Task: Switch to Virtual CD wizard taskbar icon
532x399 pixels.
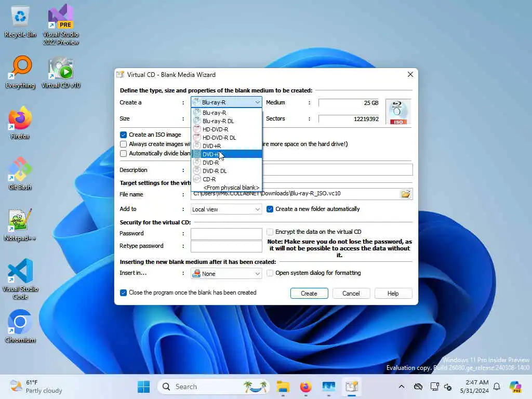Action: (x=352, y=387)
